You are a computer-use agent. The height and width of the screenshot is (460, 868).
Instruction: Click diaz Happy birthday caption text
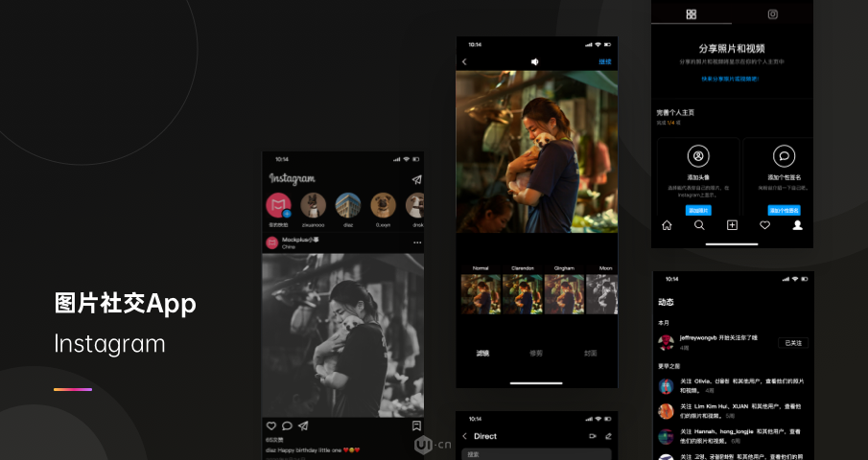pyautogui.click(x=313, y=450)
